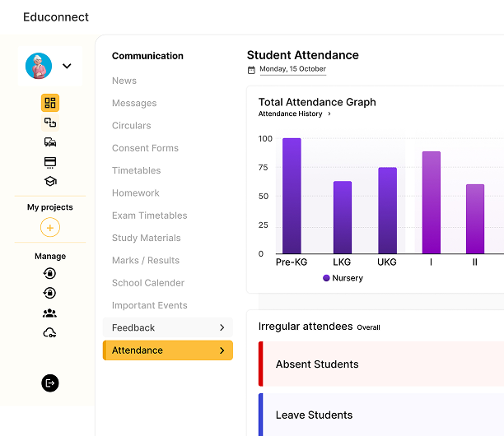Open the dashboard grid icon in sidebar
The image size is (504, 436).
(x=50, y=103)
